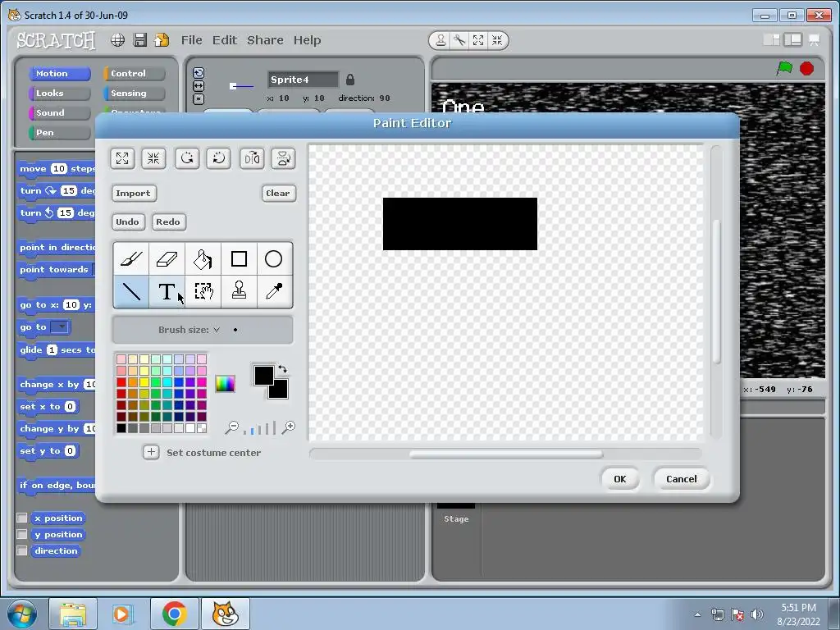Image resolution: width=840 pixels, height=630 pixels.
Task: Open the Edit menu
Action: point(225,40)
